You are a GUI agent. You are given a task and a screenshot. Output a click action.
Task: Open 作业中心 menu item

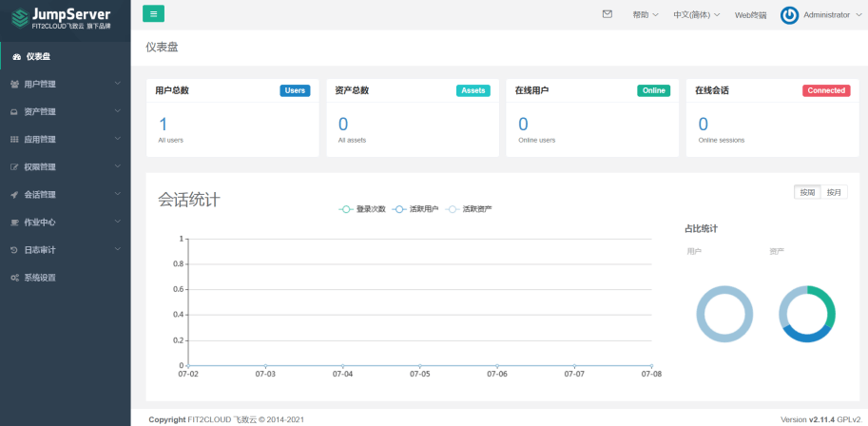66,223
